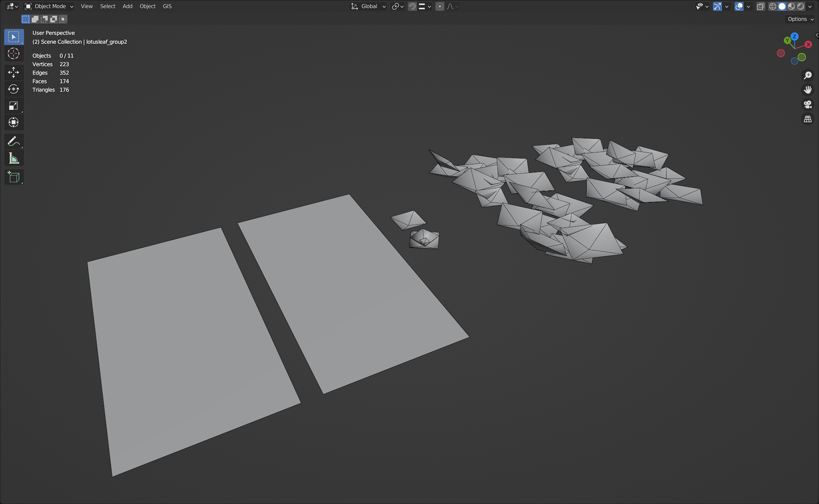
Task: Select the Rotate tool
Action: (14, 89)
